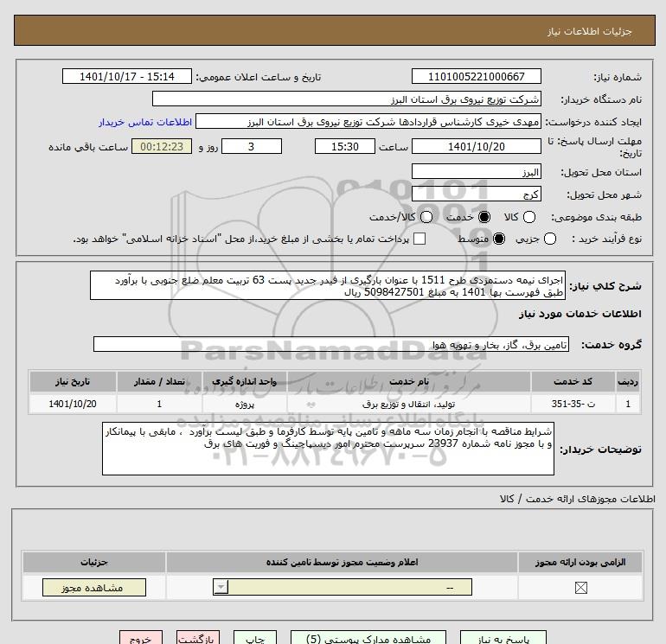Viewport: 666px width, 644px height.
Task: Click service name cell تولید، انتقال و توزیع برق
Action: [x=408, y=404]
